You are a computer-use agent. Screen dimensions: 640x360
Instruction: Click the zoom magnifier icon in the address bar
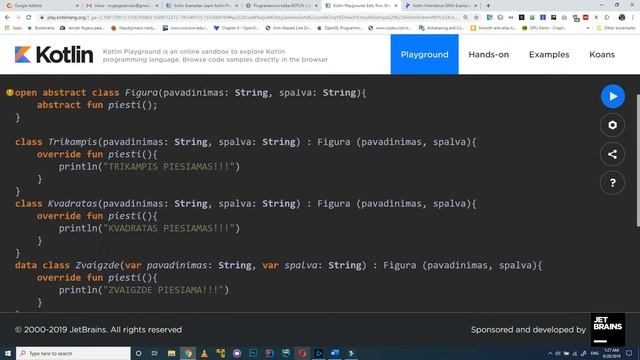(465, 18)
